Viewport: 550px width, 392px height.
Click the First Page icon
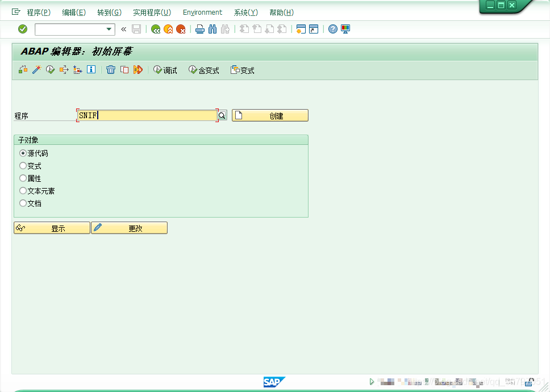[x=244, y=29]
